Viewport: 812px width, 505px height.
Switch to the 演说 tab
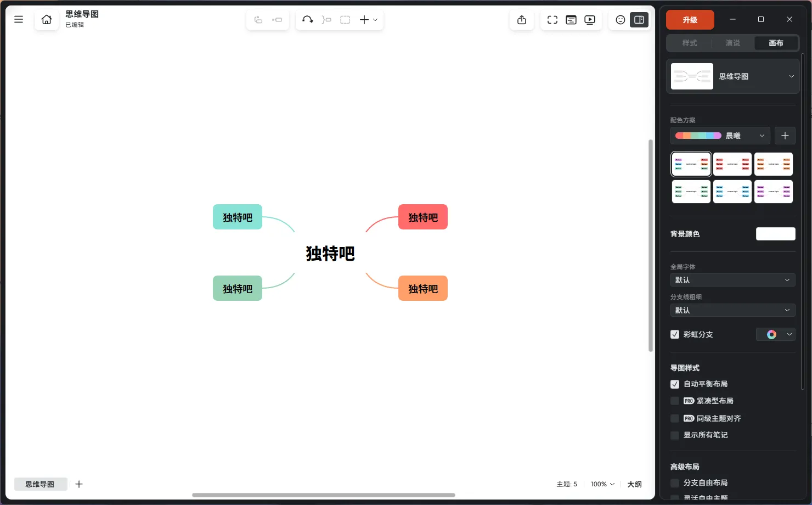pos(733,43)
